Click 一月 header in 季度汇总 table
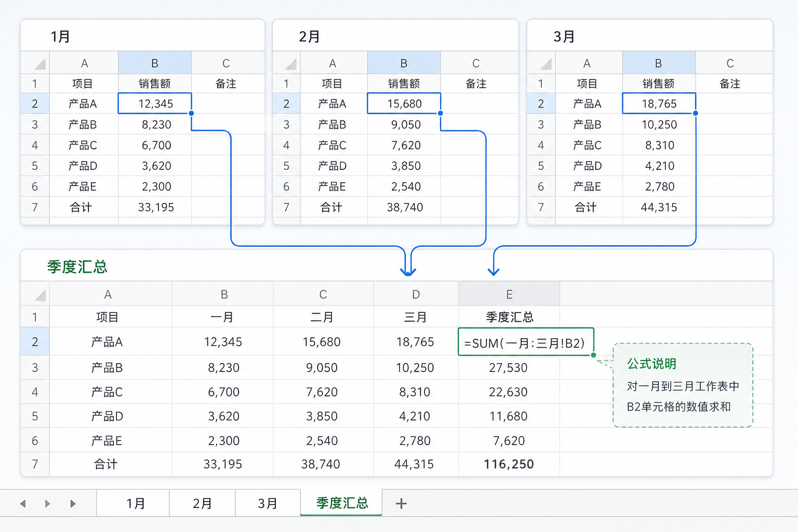This screenshot has width=798, height=532. [x=223, y=317]
